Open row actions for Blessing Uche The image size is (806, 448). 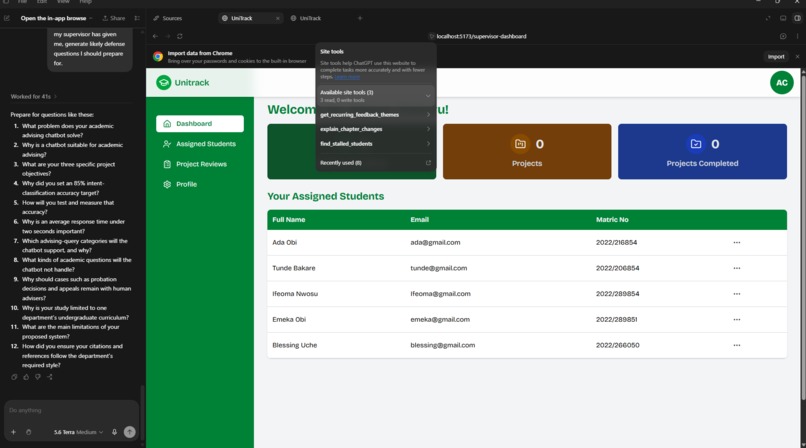pyautogui.click(x=737, y=345)
